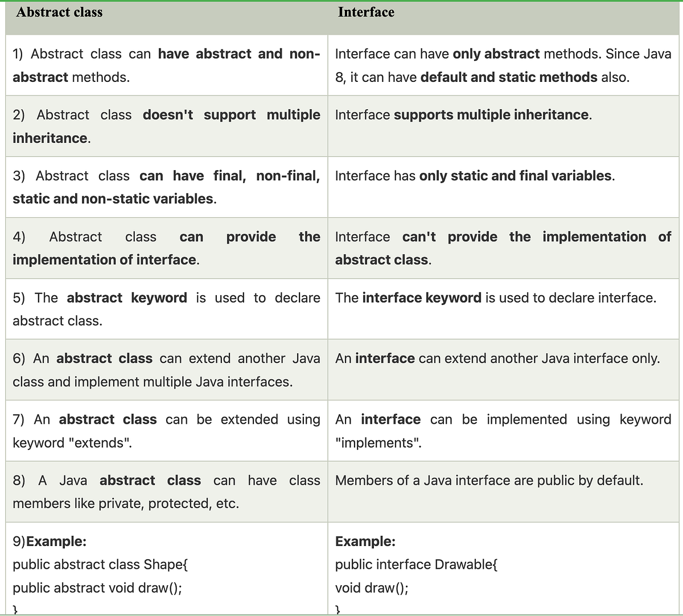Click the 'abstract keyword' cell in row 5
Image resolution: width=683 pixels, height=616 pixels.
[x=167, y=309]
